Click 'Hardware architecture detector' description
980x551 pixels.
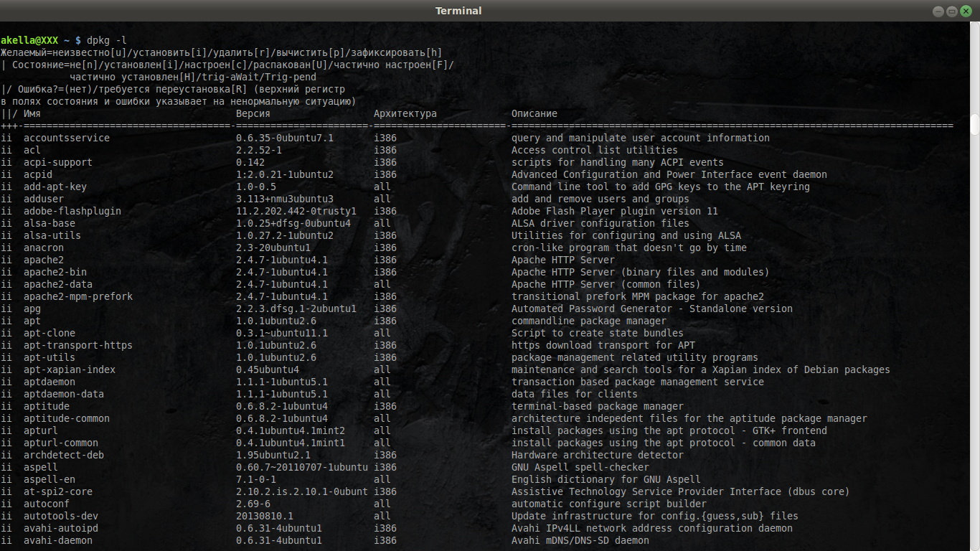pos(598,455)
